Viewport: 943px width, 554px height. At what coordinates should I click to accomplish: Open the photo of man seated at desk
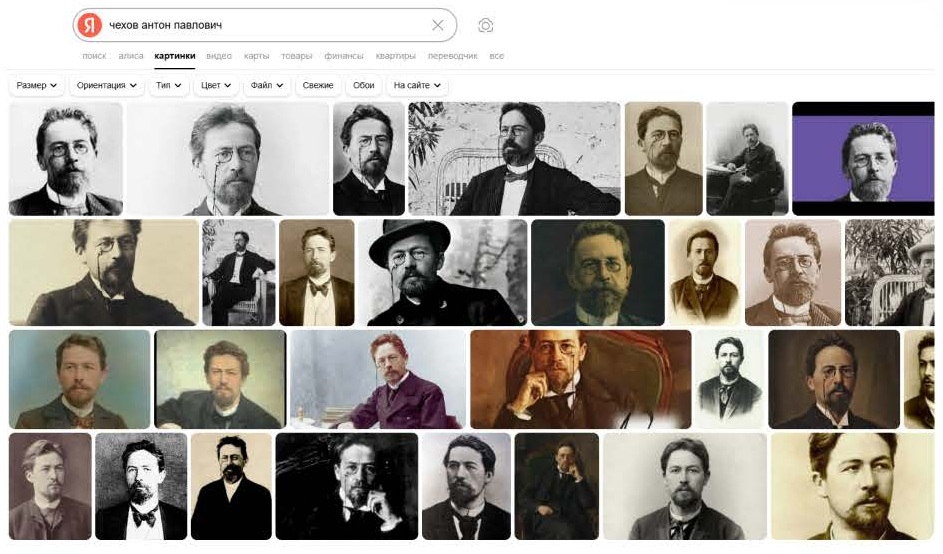coord(747,159)
